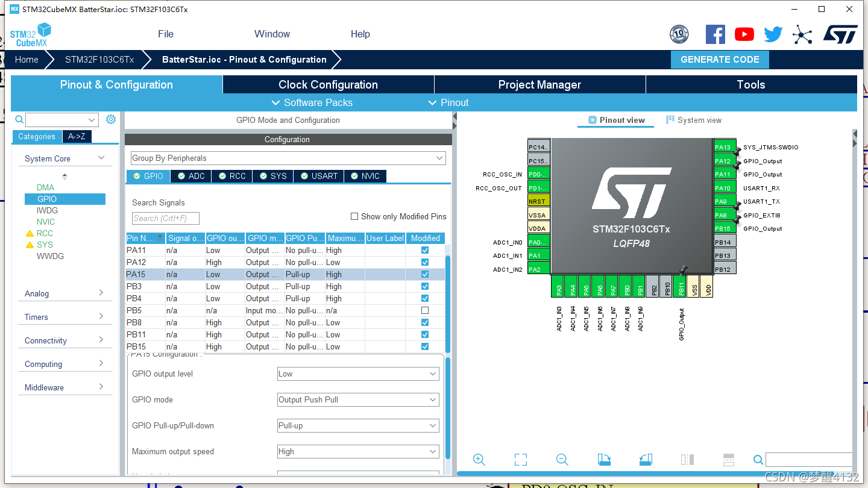The image size is (868, 488).
Task: Switch to Project Manager tab
Action: [x=539, y=84]
